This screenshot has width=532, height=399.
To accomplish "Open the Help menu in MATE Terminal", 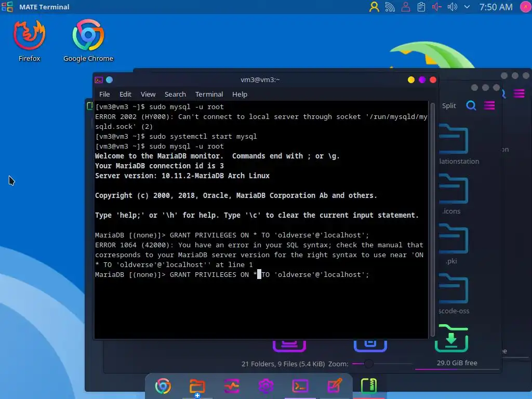I will tap(240, 95).
